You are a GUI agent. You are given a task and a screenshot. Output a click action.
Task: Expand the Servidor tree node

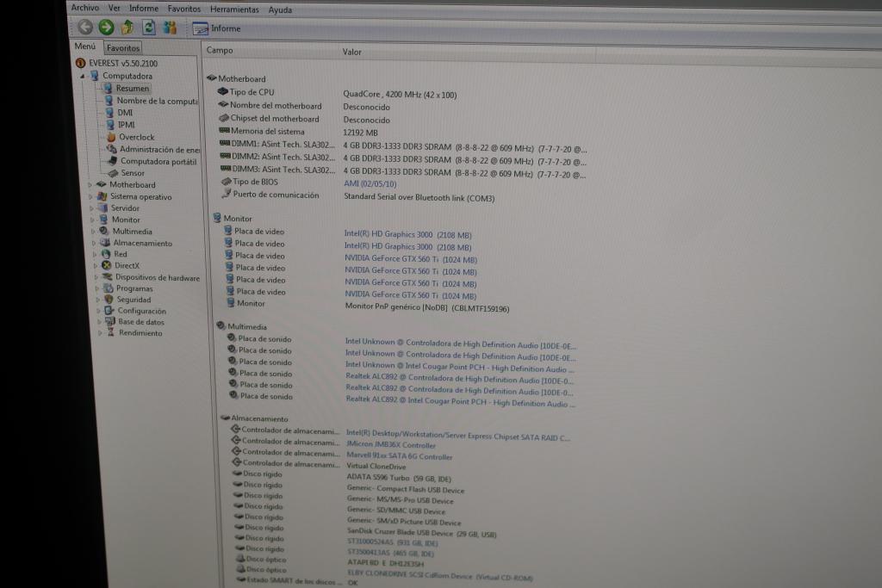click(x=91, y=208)
